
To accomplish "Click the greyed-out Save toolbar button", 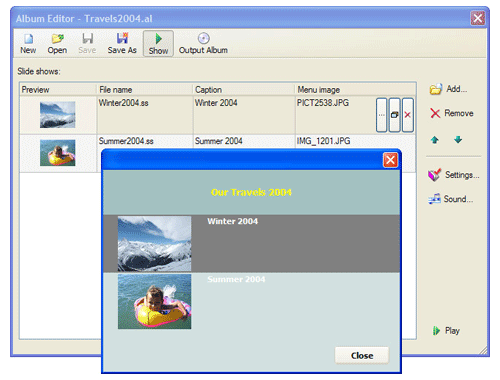I will 87,44.
